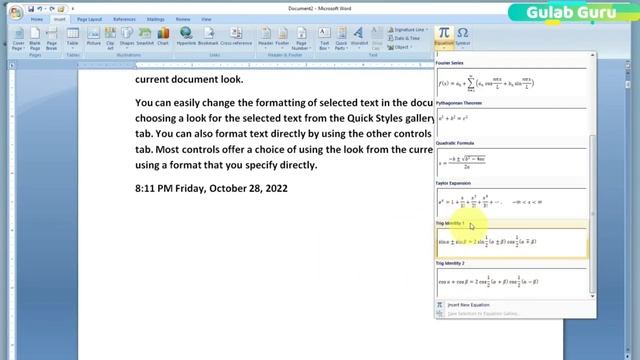
Task: Insert a Hyperlink
Action: (x=186, y=37)
